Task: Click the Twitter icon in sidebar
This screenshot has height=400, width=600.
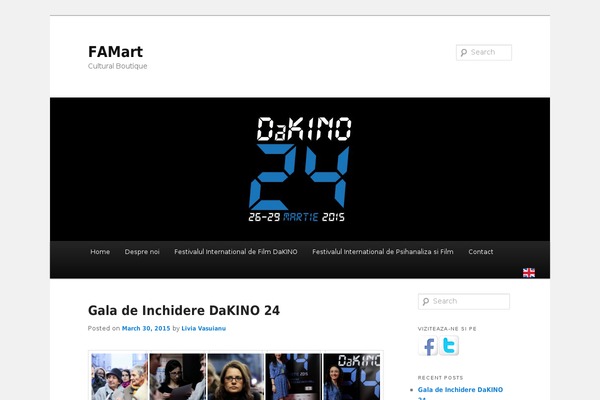Action: pyautogui.click(x=450, y=346)
